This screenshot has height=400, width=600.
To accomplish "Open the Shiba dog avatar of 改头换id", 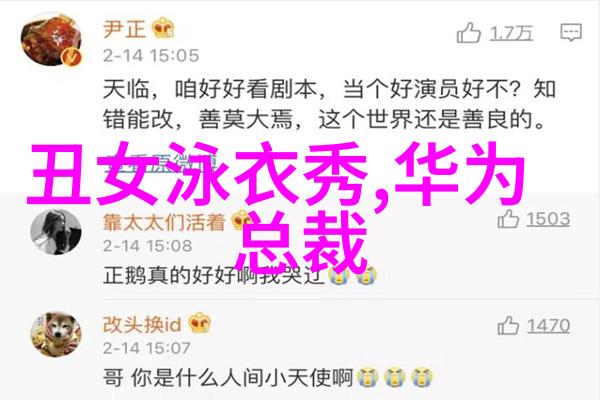I will (x=56, y=335).
